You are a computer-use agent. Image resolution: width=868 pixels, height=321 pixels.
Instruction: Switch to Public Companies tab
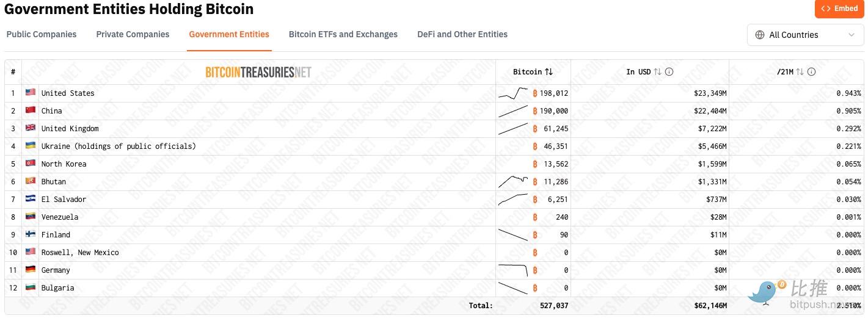pyautogui.click(x=42, y=34)
